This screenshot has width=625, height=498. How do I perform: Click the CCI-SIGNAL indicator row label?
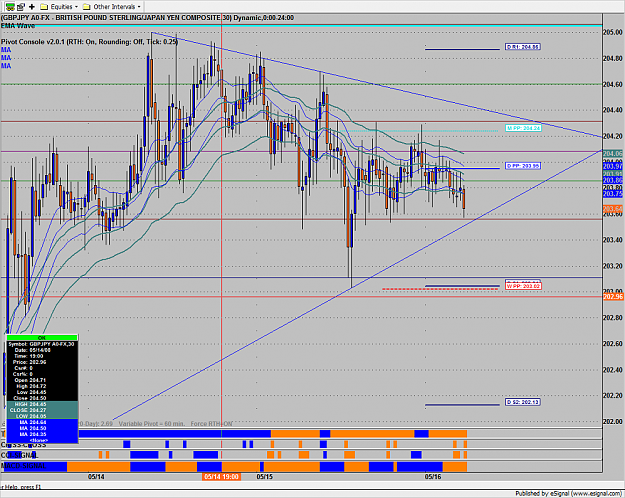tap(20, 455)
